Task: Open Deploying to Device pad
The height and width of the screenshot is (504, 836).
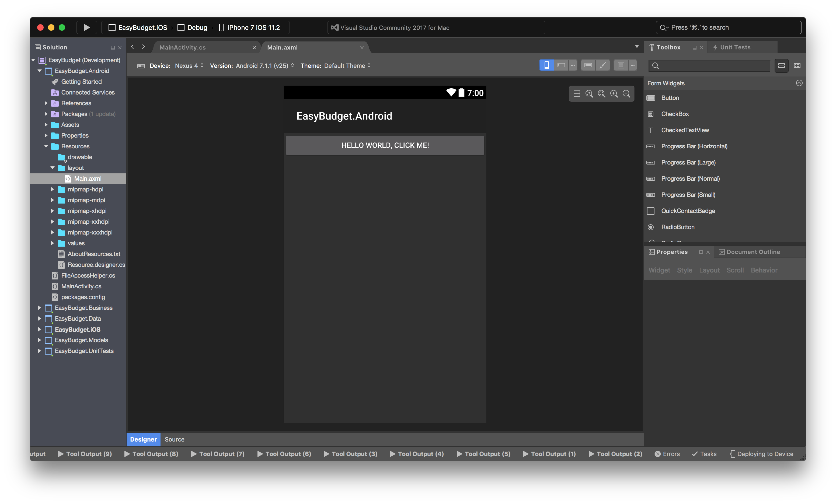Action: click(x=761, y=454)
